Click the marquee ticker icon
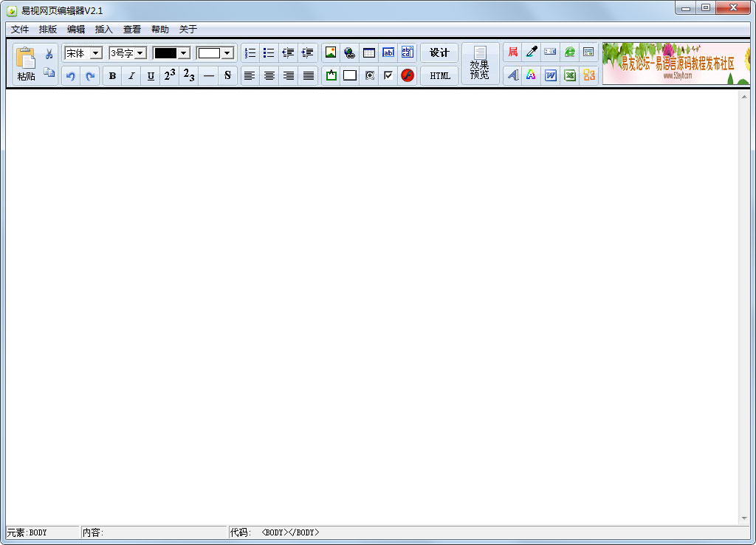Viewport: 756px width, 545px height. 550,52
